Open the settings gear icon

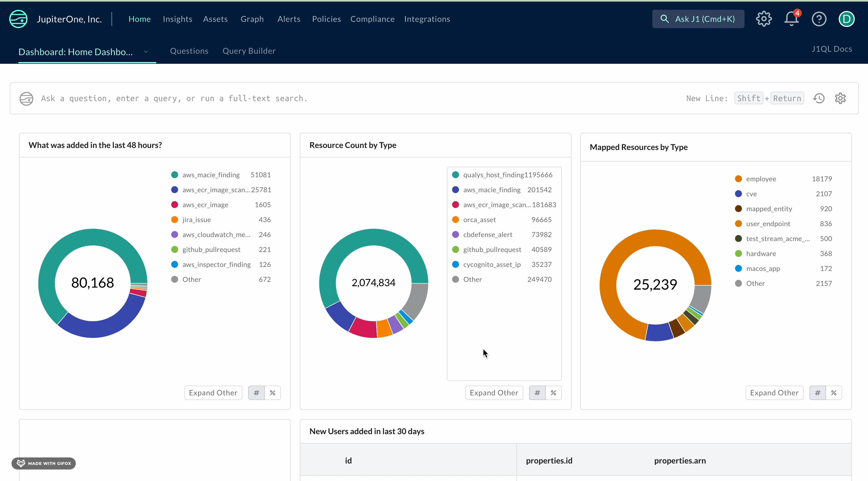pos(764,18)
